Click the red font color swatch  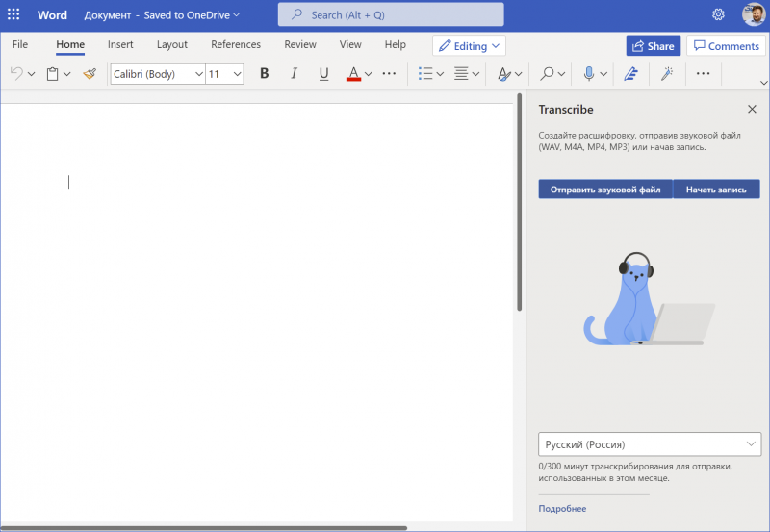(353, 74)
